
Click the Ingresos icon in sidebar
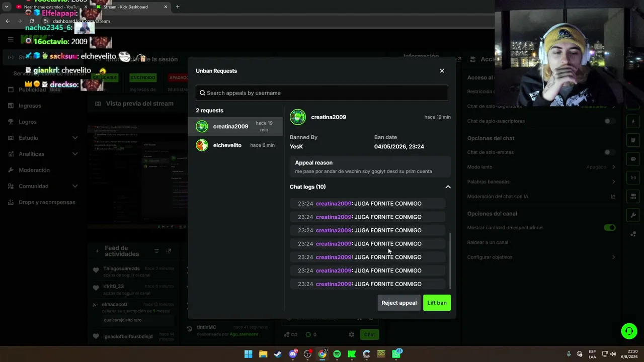tap(11, 106)
